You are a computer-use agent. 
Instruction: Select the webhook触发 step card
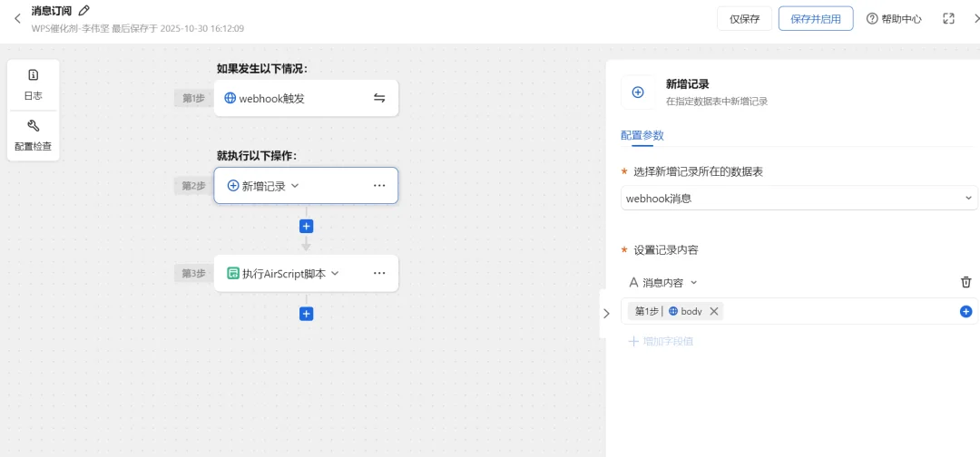(306, 98)
